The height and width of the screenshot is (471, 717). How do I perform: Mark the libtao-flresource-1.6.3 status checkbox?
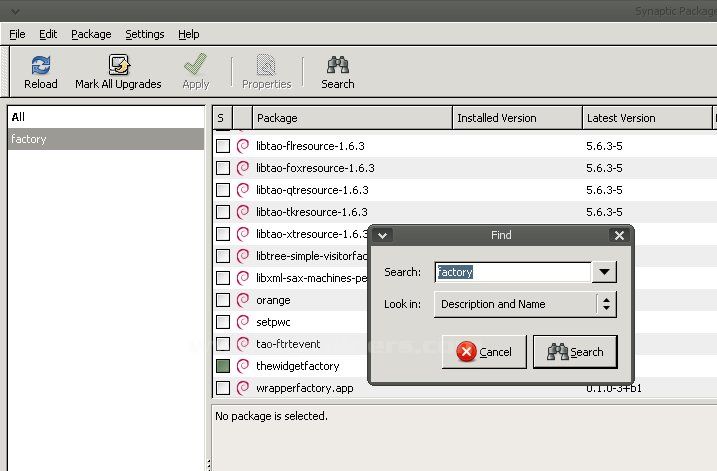click(x=223, y=146)
